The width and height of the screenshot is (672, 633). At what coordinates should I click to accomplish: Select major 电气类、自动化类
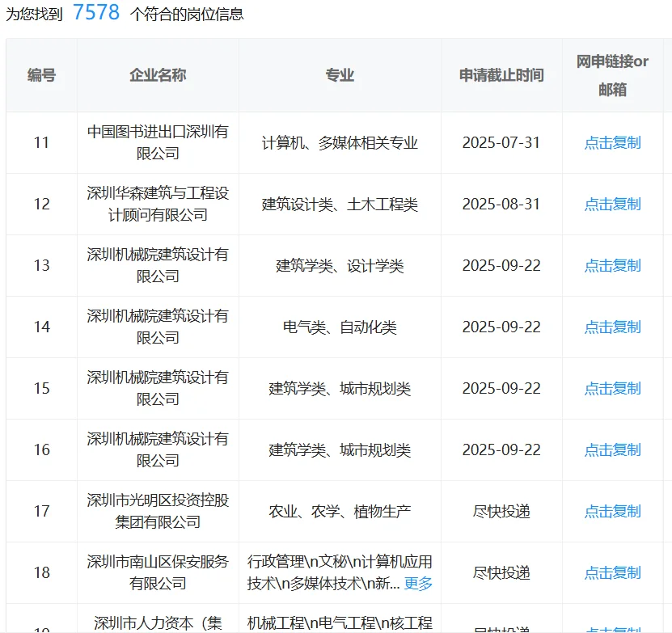point(340,327)
